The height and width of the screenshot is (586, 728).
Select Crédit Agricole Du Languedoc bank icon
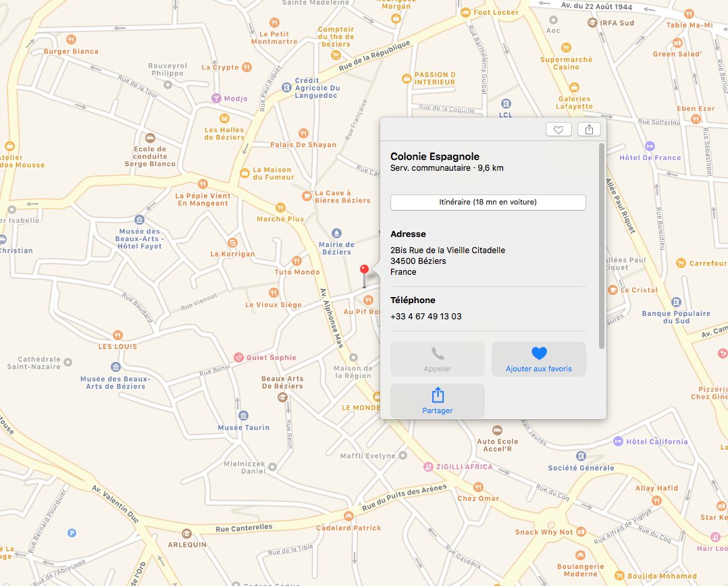[287, 87]
